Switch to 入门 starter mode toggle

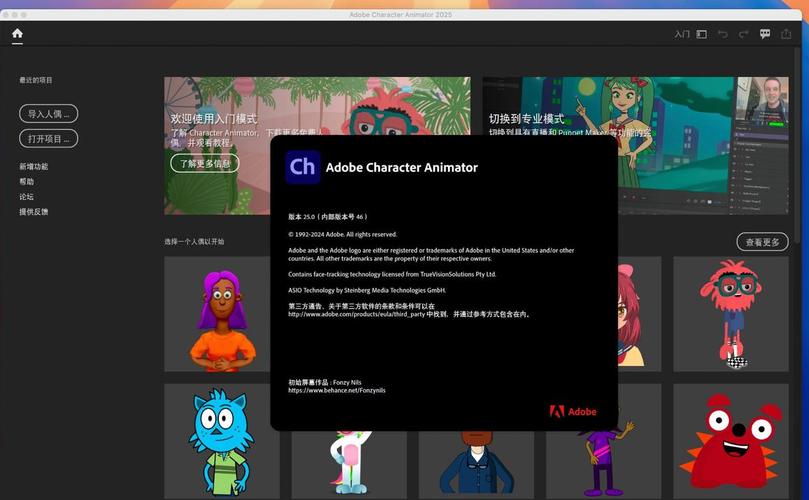(682, 34)
